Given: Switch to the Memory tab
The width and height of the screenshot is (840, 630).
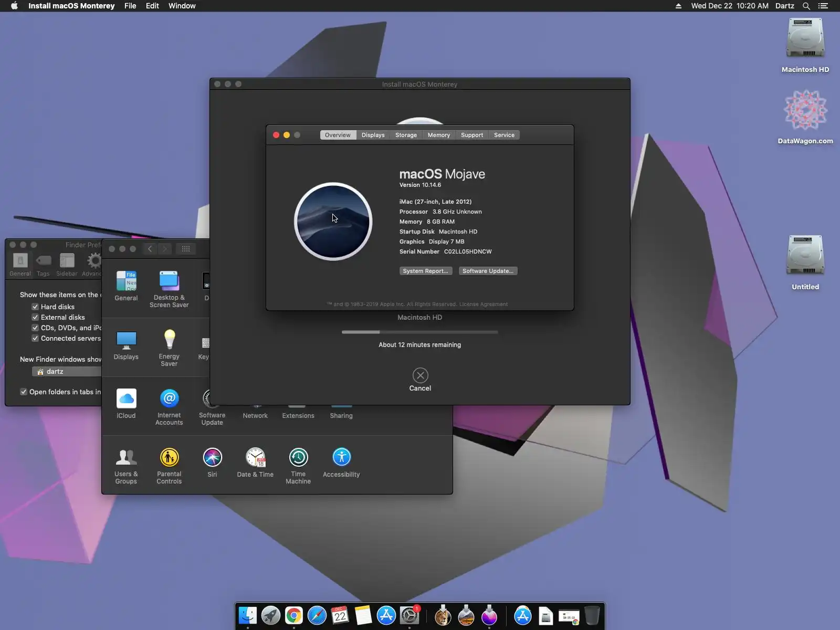Looking at the screenshot, I should tap(439, 135).
